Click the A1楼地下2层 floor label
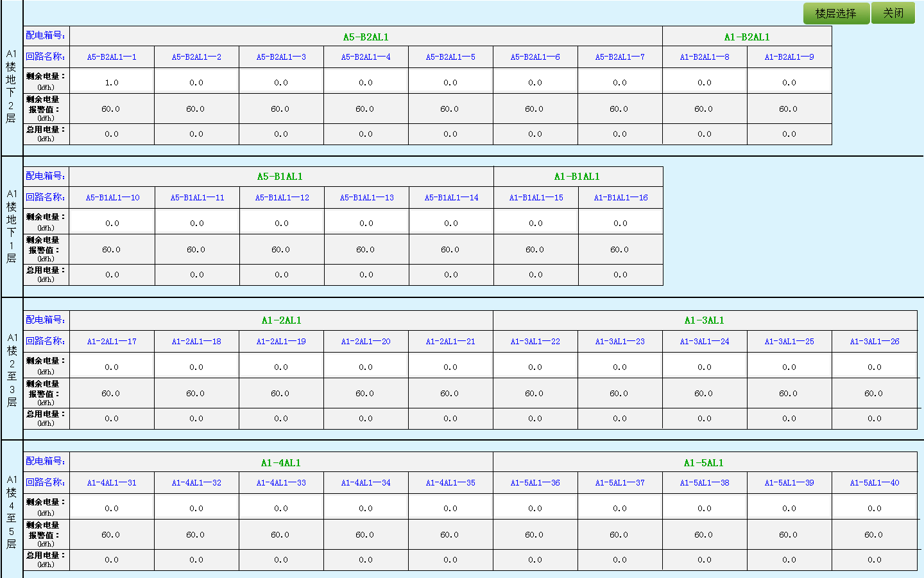The height and width of the screenshot is (578, 924). coord(11,86)
